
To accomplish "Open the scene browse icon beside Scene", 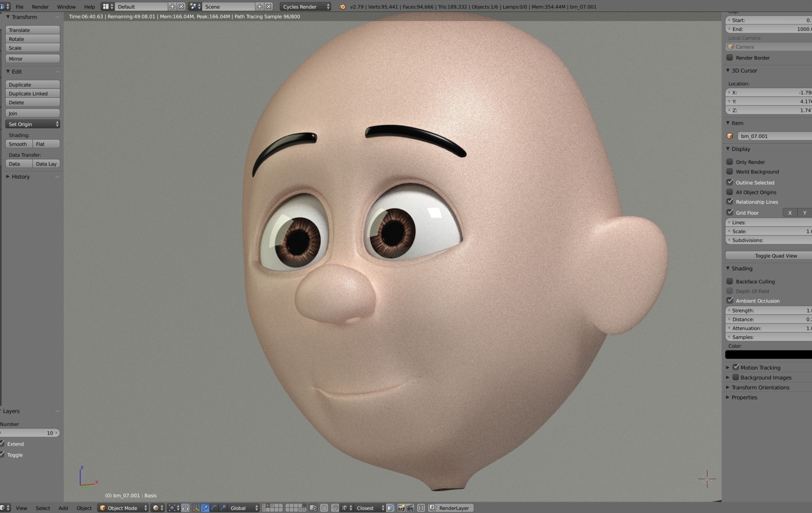I will point(195,7).
